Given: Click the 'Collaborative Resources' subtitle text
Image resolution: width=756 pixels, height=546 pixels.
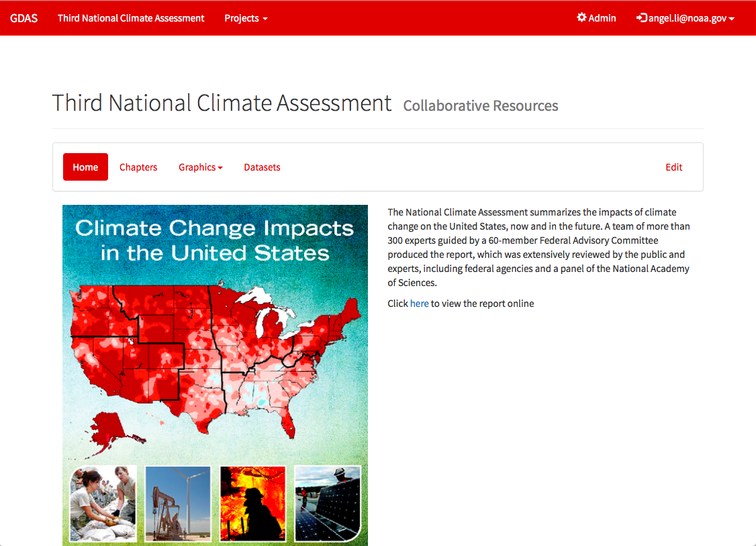Looking at the screenshot, I should pos(481,105).
